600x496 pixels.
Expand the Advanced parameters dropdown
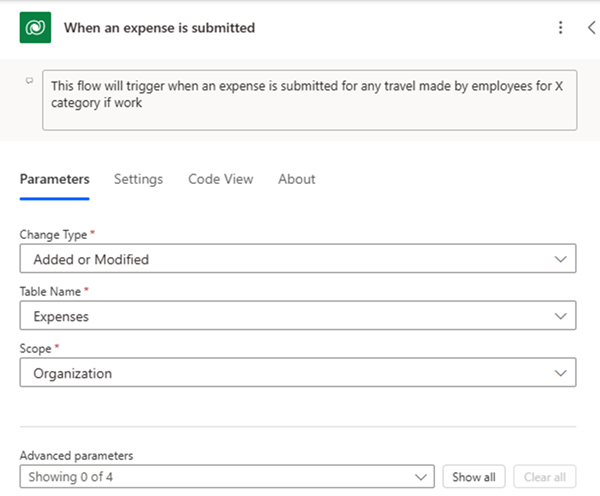tap(227, 477)
